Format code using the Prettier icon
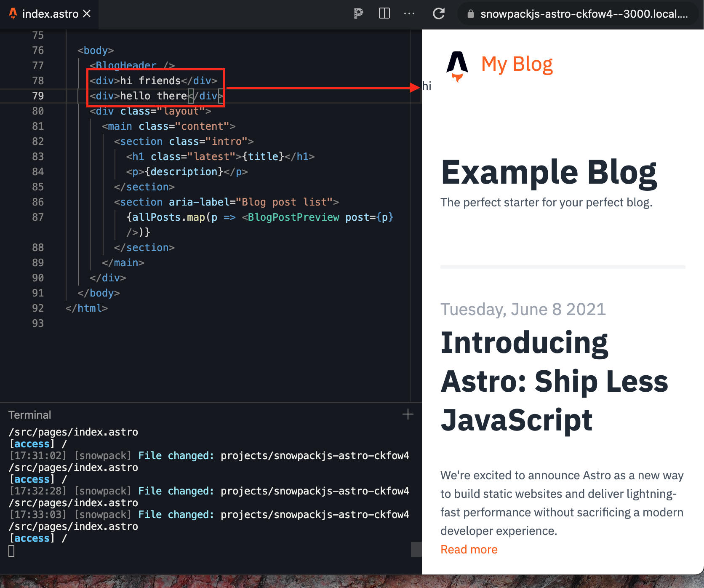The image size is (704, 588). (358, 14)
